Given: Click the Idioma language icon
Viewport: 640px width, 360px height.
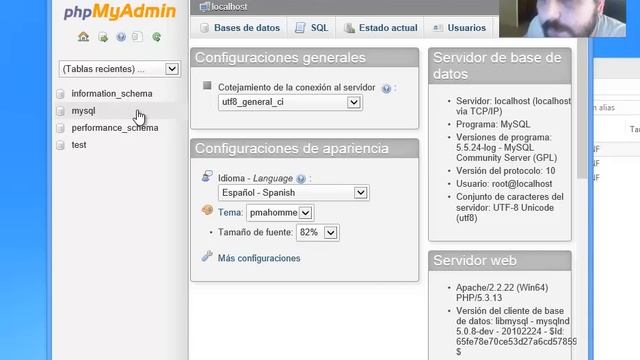Looking at the screenshot, I should point(207,176).
